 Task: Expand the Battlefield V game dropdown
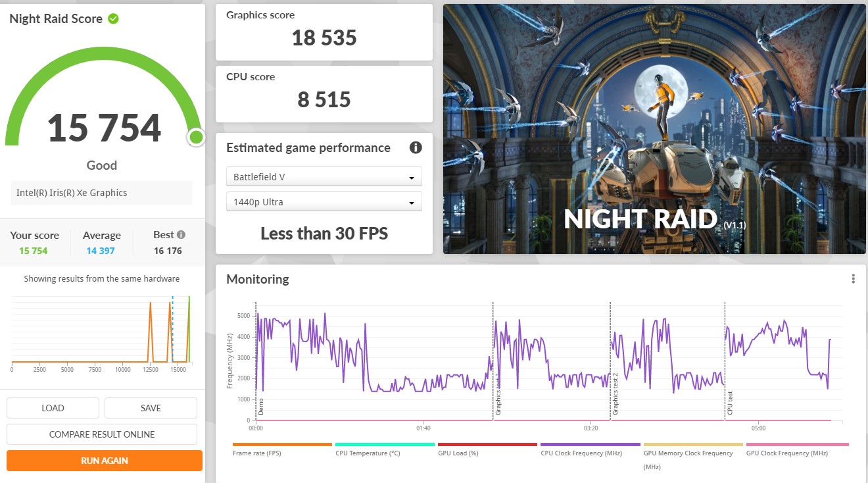pyautogui.click(x=324, y=177)
